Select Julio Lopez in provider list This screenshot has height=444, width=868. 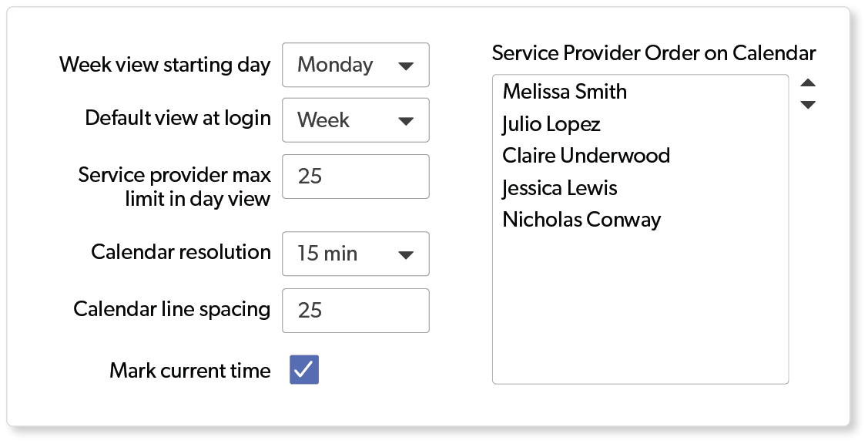[x=551, y=124]
